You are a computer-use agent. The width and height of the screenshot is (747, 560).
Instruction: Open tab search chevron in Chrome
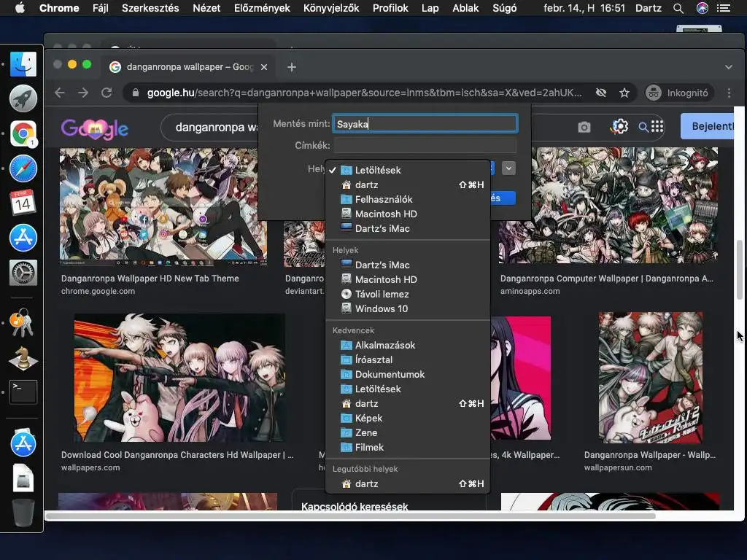tap(729, 67)
